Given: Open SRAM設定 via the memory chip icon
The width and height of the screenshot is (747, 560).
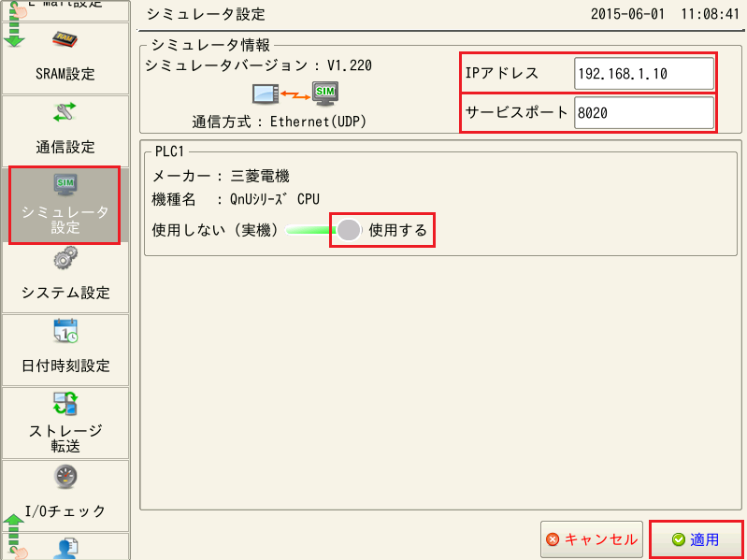Looking at the screenshot, I should point(65,41).
